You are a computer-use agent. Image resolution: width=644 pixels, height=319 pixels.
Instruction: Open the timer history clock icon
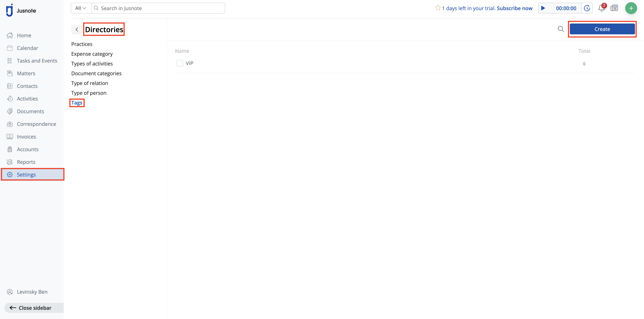(587, 8)
